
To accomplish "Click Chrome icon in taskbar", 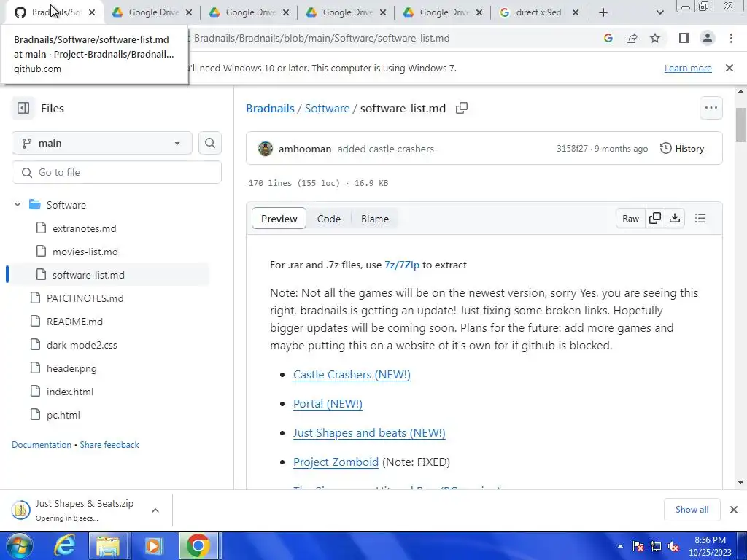I will click(x=198, y=546).
